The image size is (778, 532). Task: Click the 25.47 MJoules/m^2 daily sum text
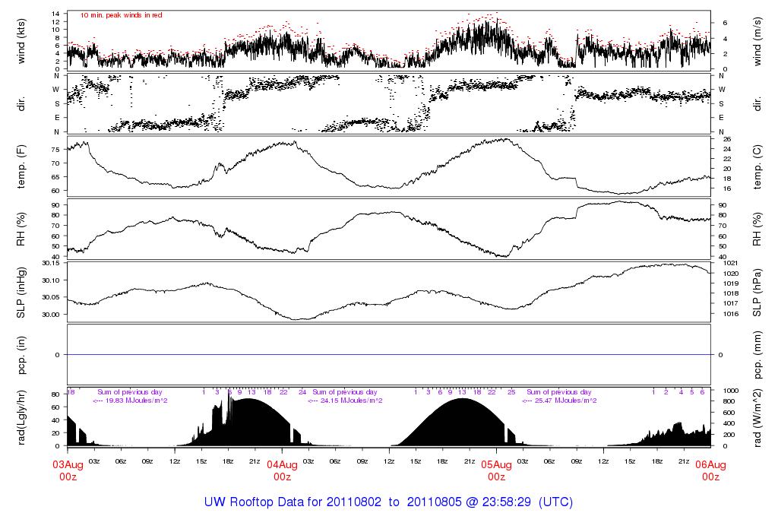click(x=558, y=401)
